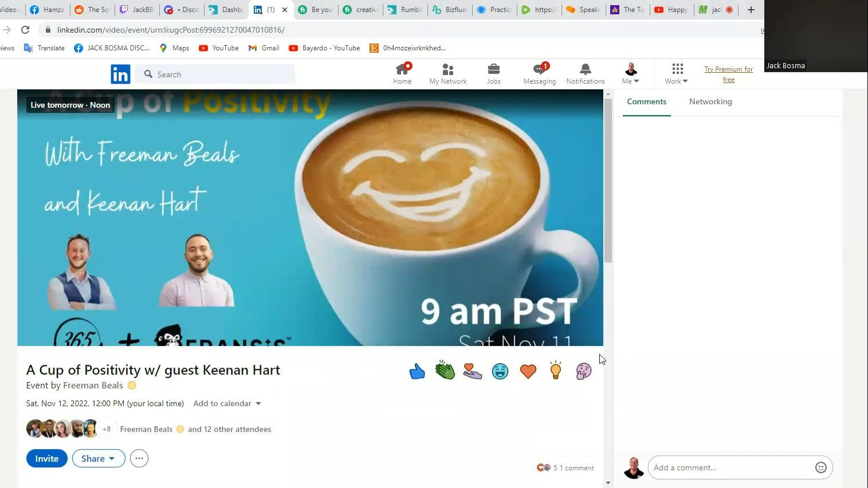Expand the Add to calendar dropdown
This screenshot has width=868, height=488.
pos(227,403)
